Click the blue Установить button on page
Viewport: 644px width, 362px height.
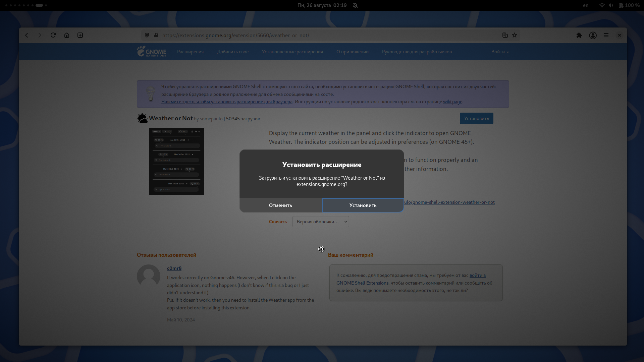point(476,118)
